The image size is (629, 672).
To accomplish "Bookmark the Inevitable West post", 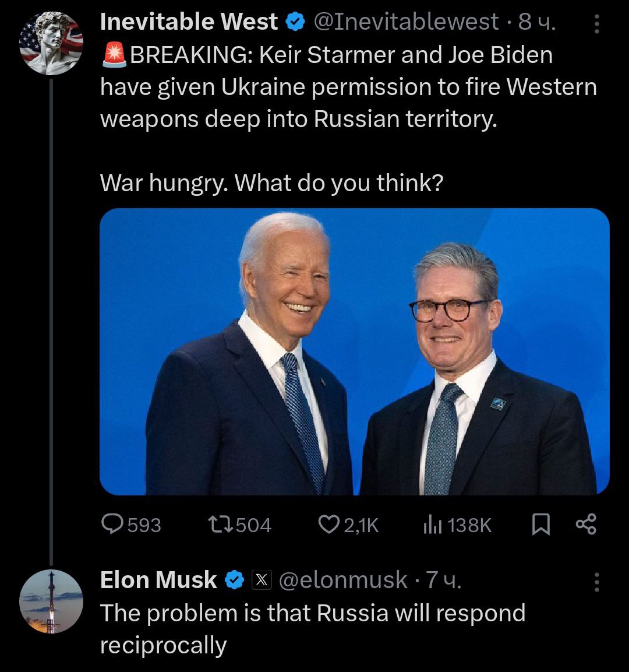I will point(541,525).
